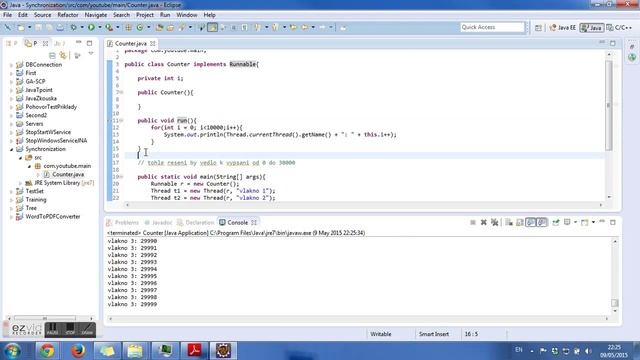Click the editor vertical scrollbar thumb

(x=609, y=105)
